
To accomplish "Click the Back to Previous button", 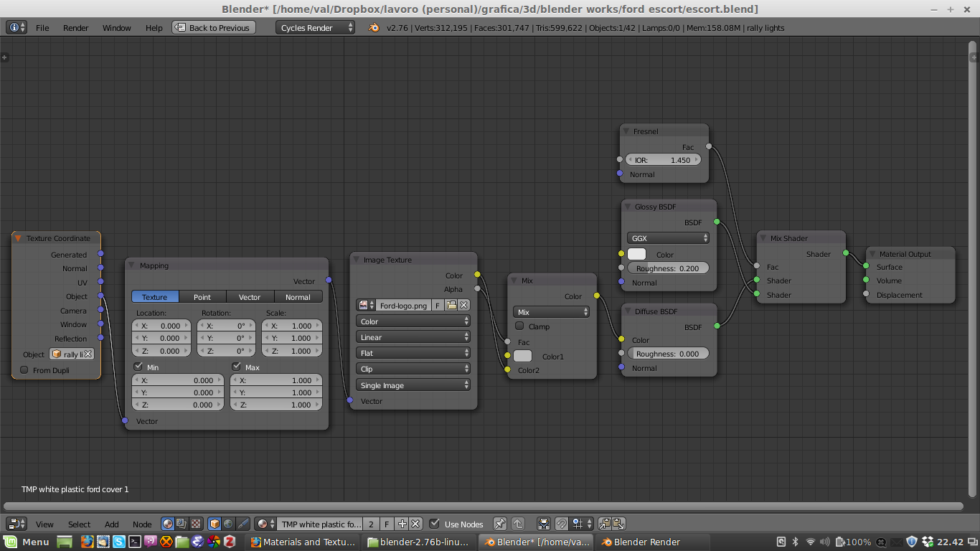I will tap(212, 27).
